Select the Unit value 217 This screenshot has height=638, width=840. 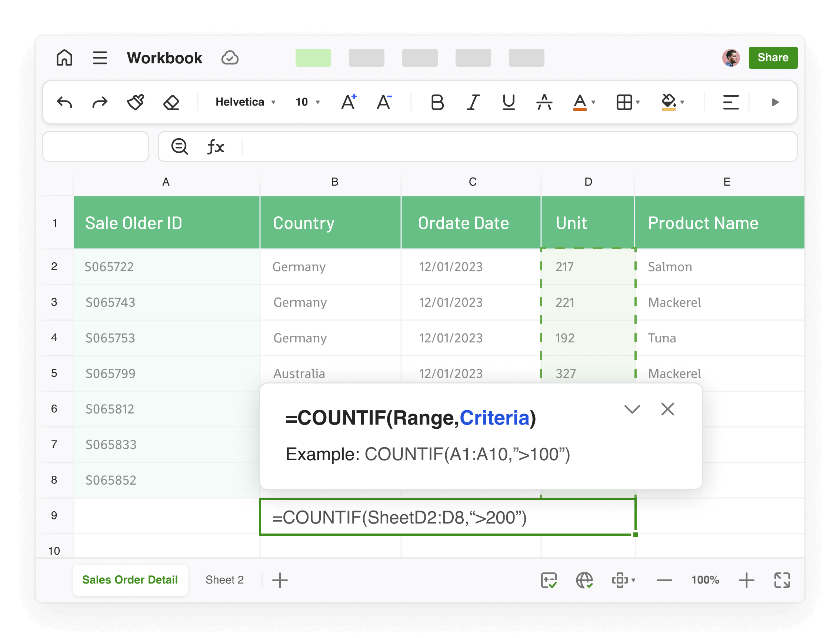588,267
